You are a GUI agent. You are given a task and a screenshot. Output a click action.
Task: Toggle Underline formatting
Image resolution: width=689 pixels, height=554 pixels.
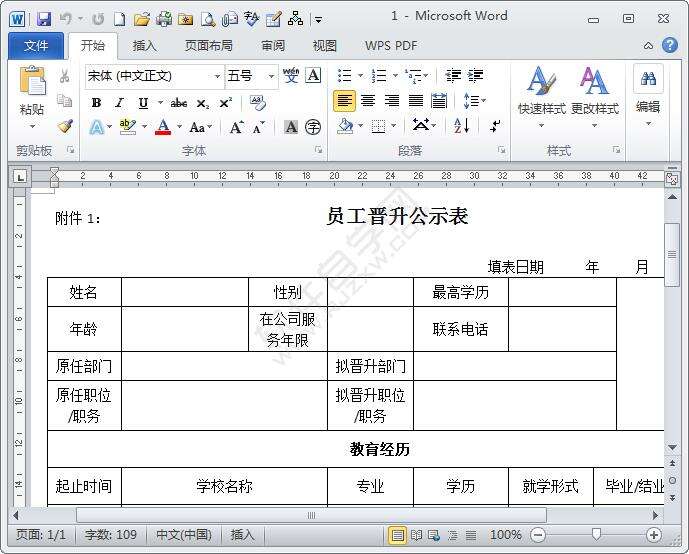pyautogui.click(x=143, y=103)
